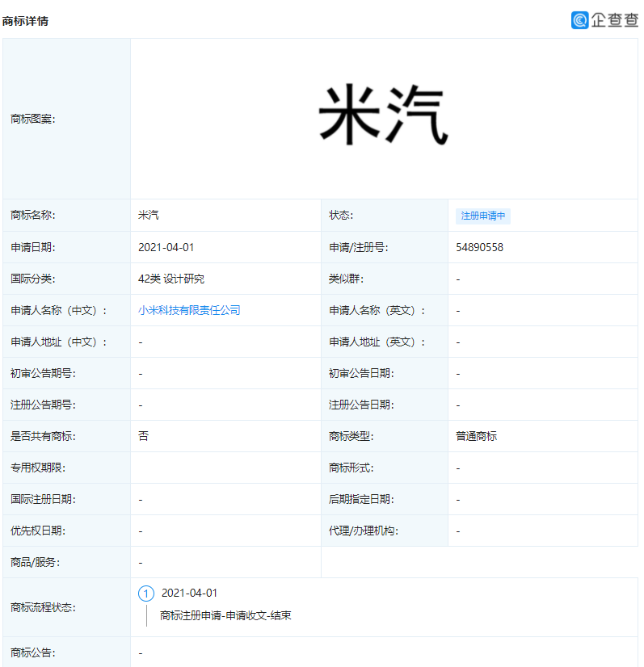The height and width of the screenshot is (667, 644).
Task: Click the 42类 设计研究 classification value
Action: tap(171, 279)
